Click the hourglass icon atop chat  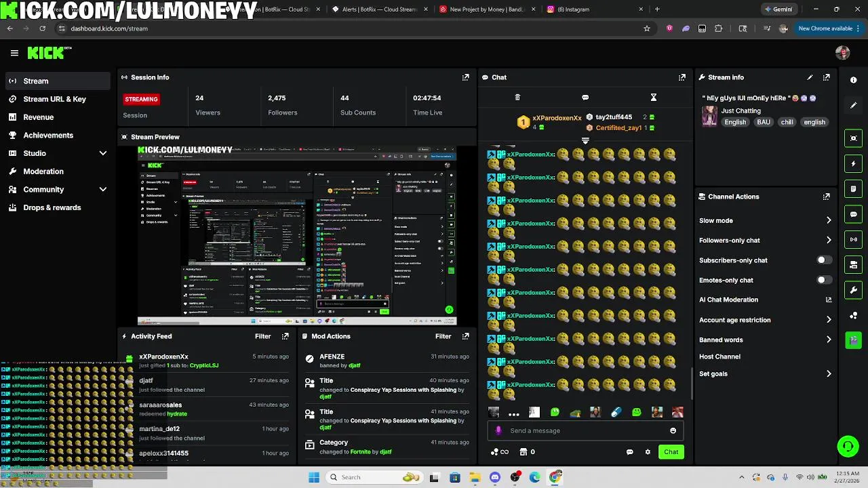click(654, 98)
